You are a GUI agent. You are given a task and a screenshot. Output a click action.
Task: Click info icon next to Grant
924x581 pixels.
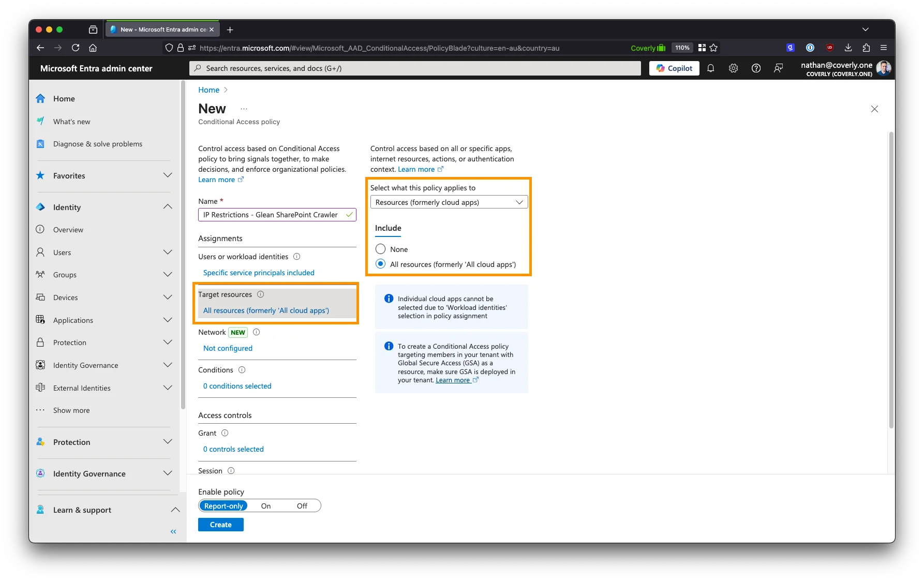point(225,433)
